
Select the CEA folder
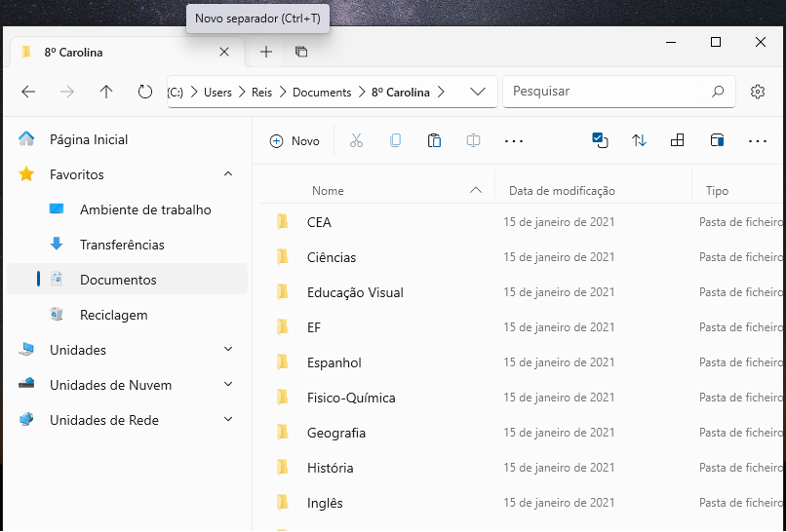point(523,222)
